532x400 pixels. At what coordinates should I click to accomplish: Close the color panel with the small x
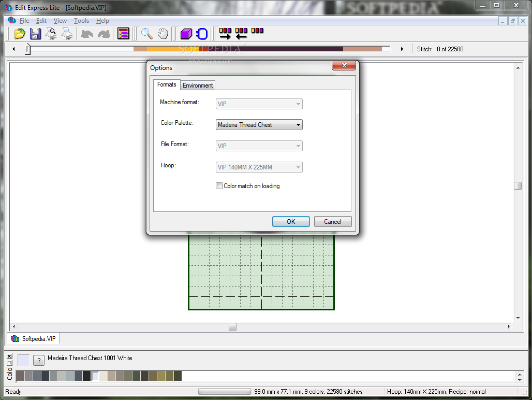coord(9,356)
